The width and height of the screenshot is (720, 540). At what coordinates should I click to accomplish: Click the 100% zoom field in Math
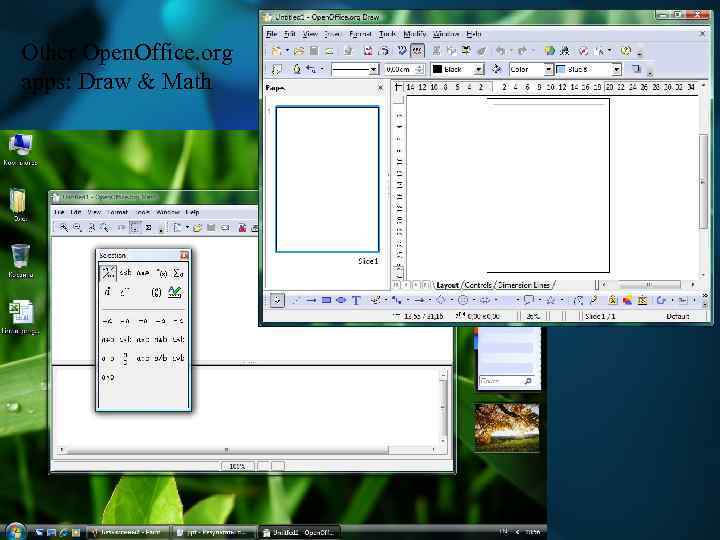click(237, 466)
